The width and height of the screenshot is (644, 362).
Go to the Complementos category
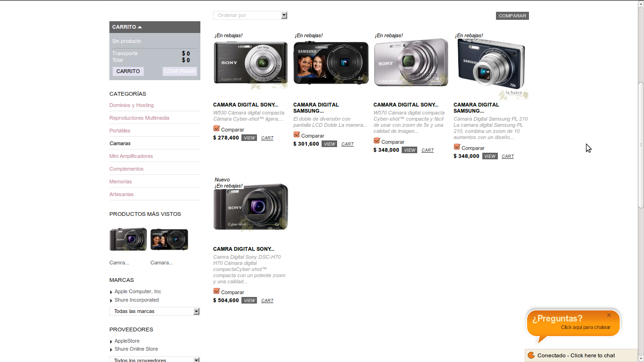pos(126,169)
